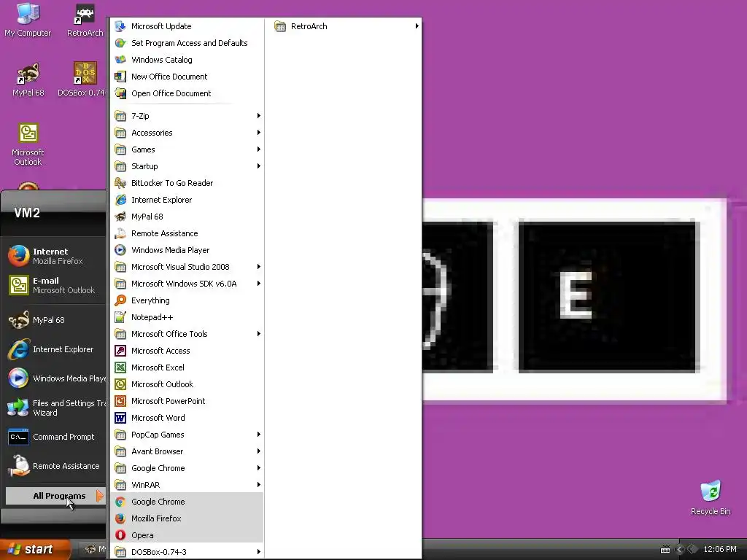Launch highlighted Google Chrome shortcut
The image size is (747, 560).
tap(187, 502)
